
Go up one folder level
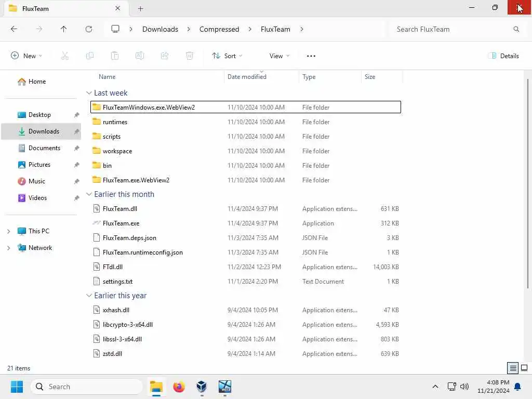(63, 29)
